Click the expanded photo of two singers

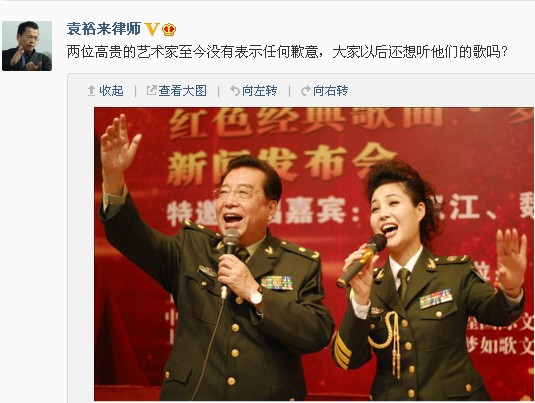pos(314,254)
